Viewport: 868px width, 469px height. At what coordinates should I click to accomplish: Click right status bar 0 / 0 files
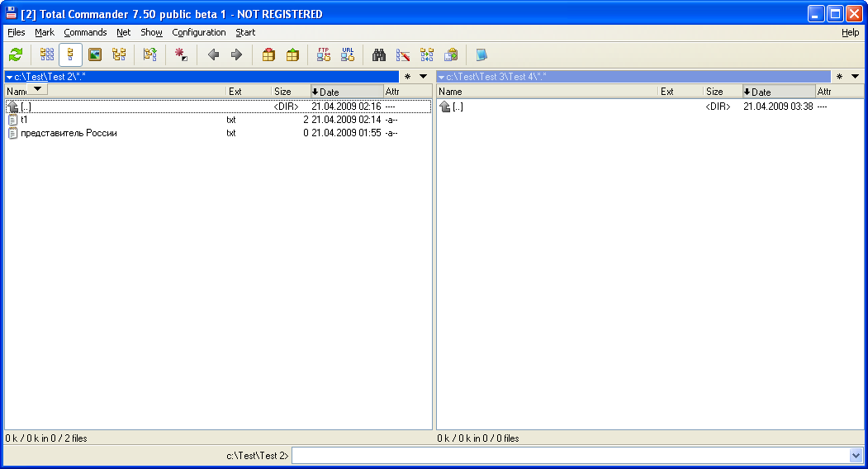(x=478, y=438)
